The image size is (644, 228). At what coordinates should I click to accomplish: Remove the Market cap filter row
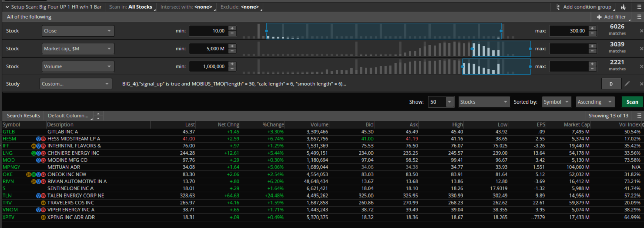coord(641,49)
